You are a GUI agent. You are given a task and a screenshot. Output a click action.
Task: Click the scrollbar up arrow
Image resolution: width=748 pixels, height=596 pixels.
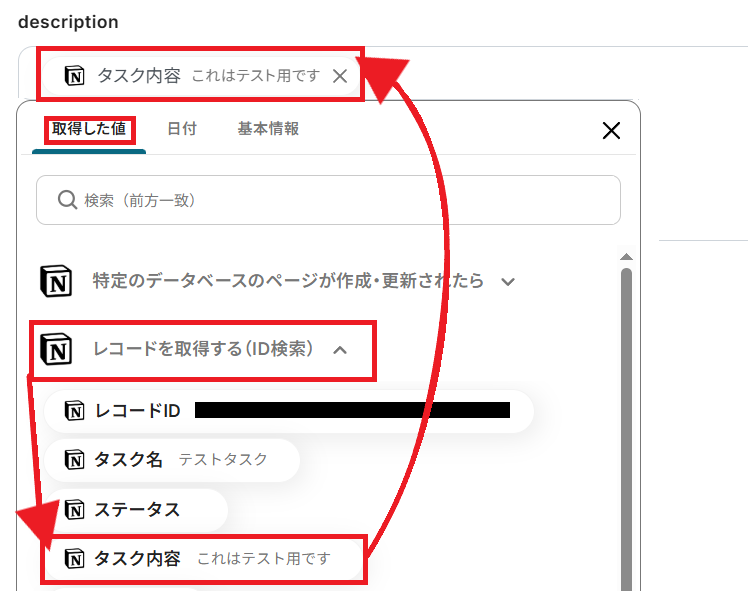click(626, 257)
